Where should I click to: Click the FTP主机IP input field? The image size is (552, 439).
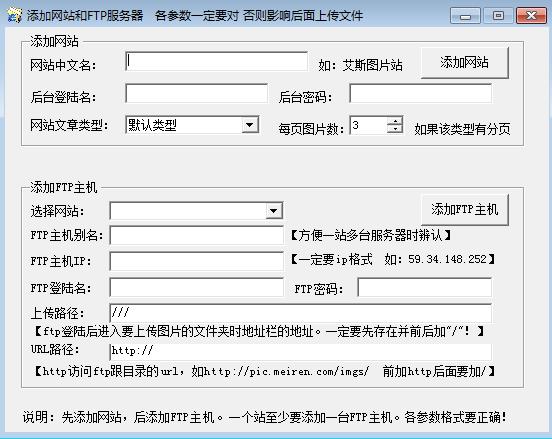[196, 261]
